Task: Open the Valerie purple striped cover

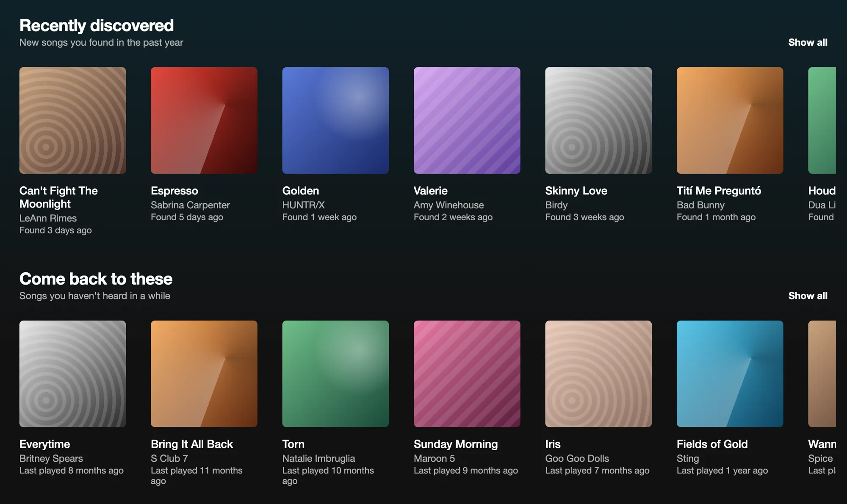Action: tap(467, 120)
